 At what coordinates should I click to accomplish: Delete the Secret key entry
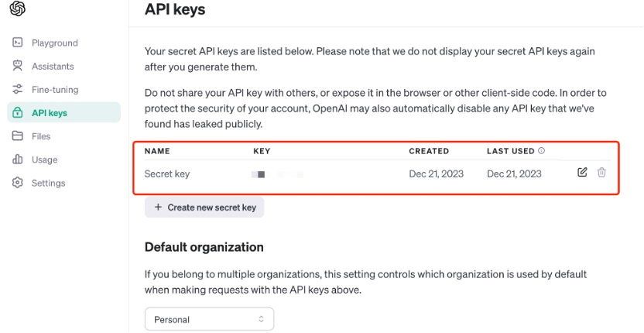602,172
